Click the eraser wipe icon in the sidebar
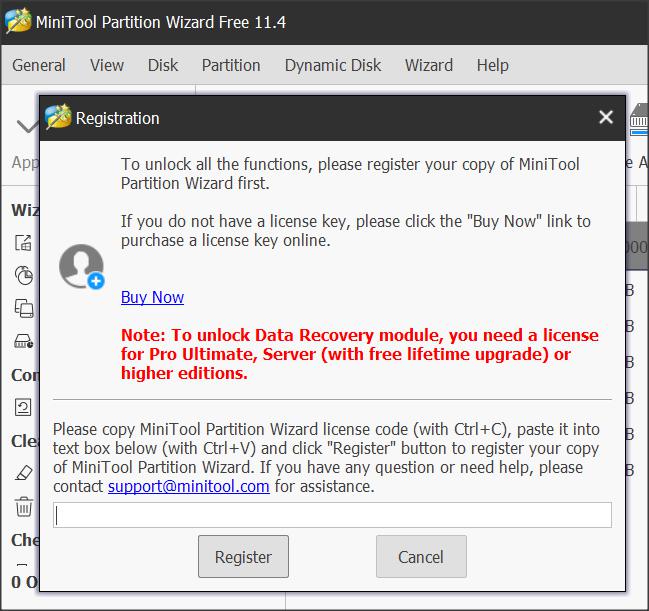Screen dimensions: 649x611 pyautogui.click(x=23, y=473)
